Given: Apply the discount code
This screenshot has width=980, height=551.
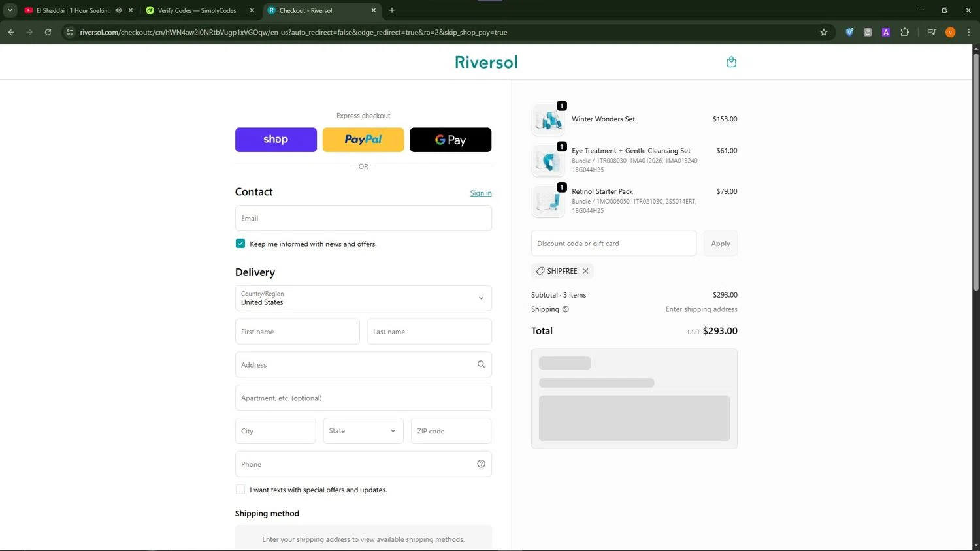Looking at the screenshot, I should (721, 244).
